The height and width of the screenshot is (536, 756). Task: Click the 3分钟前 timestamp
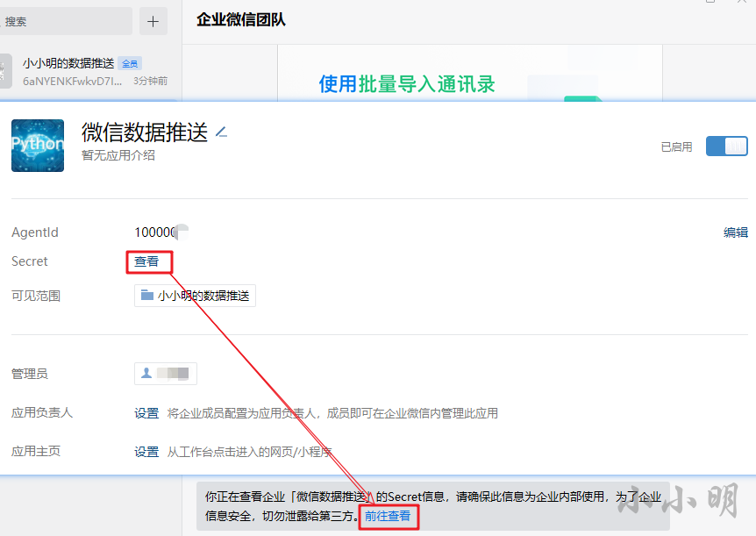click(x=151, y=81)
